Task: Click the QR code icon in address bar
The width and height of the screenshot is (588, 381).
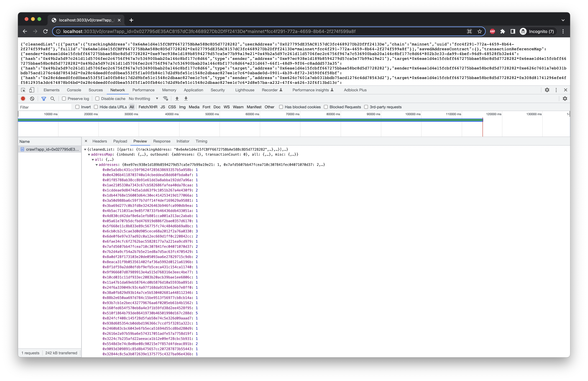Action: (x=469, y=31)
